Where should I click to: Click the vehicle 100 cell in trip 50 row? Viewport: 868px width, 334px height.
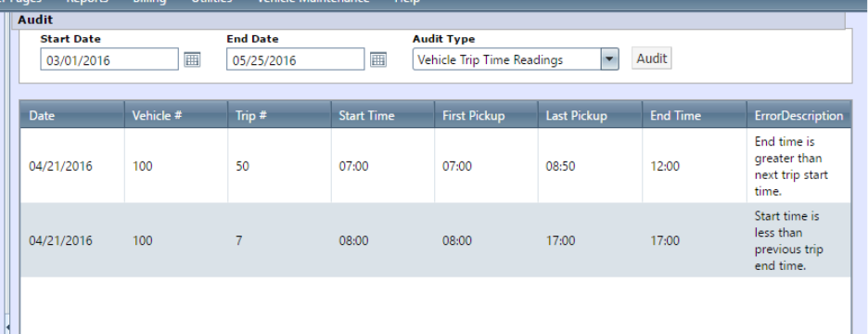click(x=175, y=166)
